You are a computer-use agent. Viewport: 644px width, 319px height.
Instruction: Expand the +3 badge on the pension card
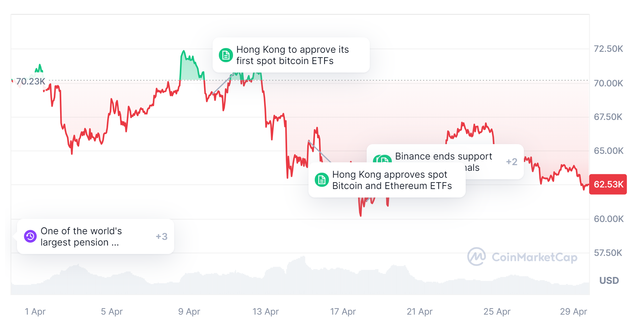click(x=162, y=236)
